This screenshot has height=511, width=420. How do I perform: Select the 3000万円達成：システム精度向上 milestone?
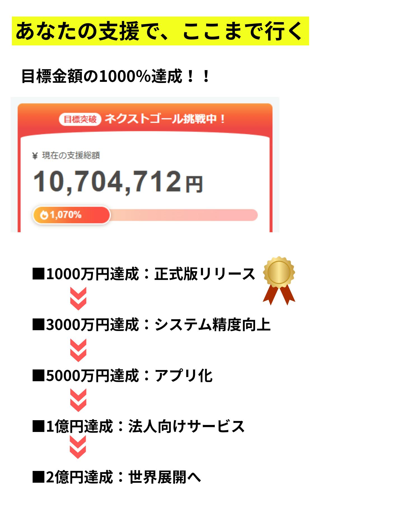click(x=151, y=325)
